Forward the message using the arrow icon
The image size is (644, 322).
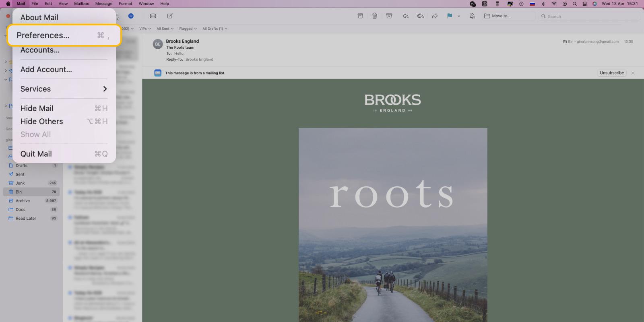pos(435,16)
